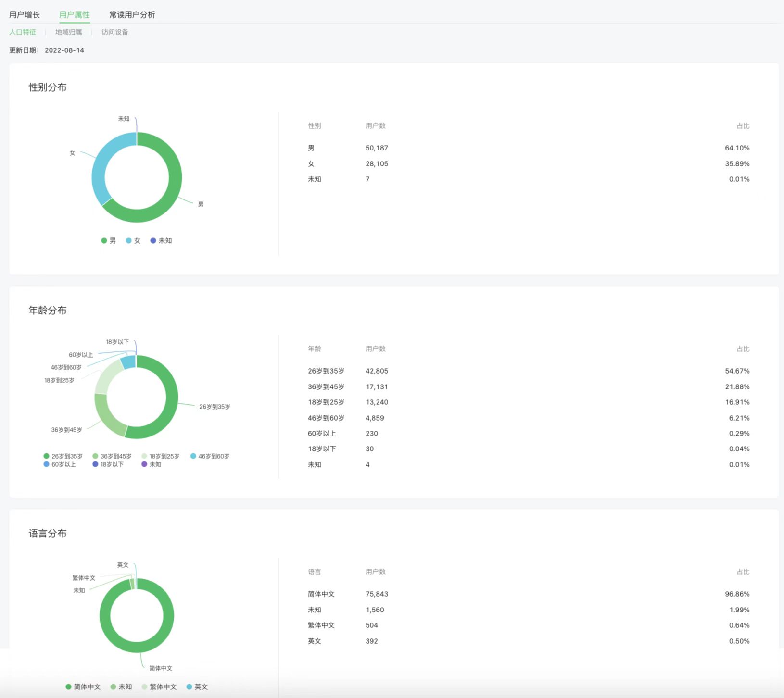Toggle 英文 legend in language chart
The width and height of the screenshot is (784, 698).
[197, 687]
